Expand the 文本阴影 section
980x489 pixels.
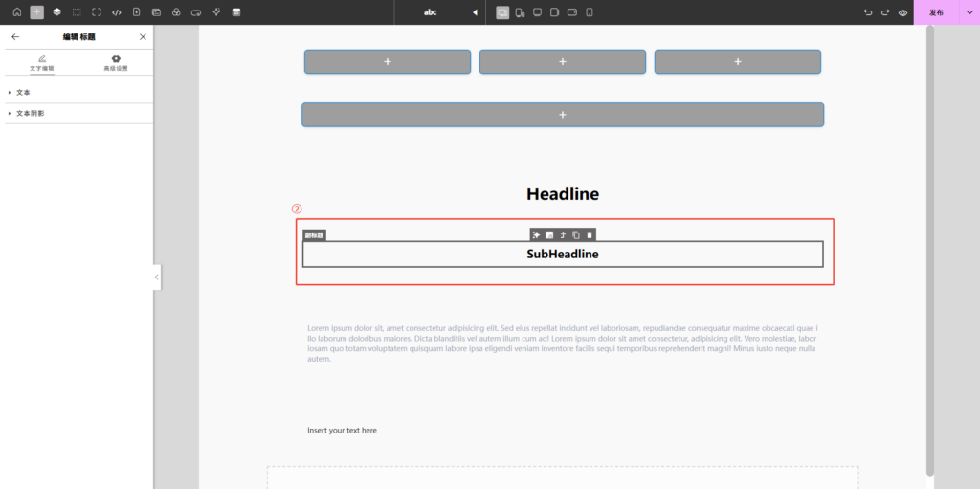click(x=30, y=114)
